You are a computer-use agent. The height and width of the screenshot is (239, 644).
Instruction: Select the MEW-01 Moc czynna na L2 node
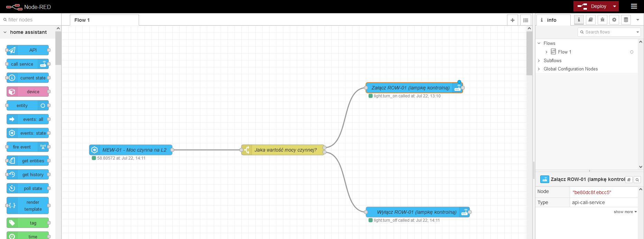pyautogui.click(x=134, y=150)
